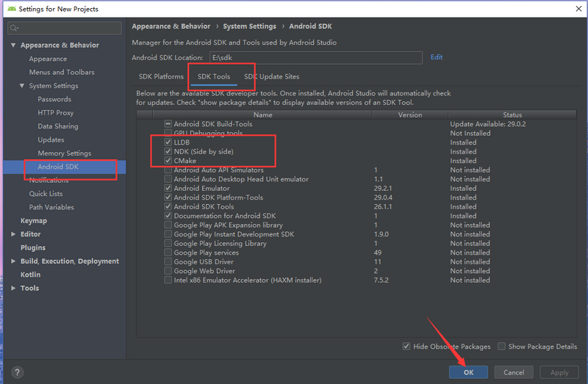Check Google Play APK Expansion library

pos(168,225)
